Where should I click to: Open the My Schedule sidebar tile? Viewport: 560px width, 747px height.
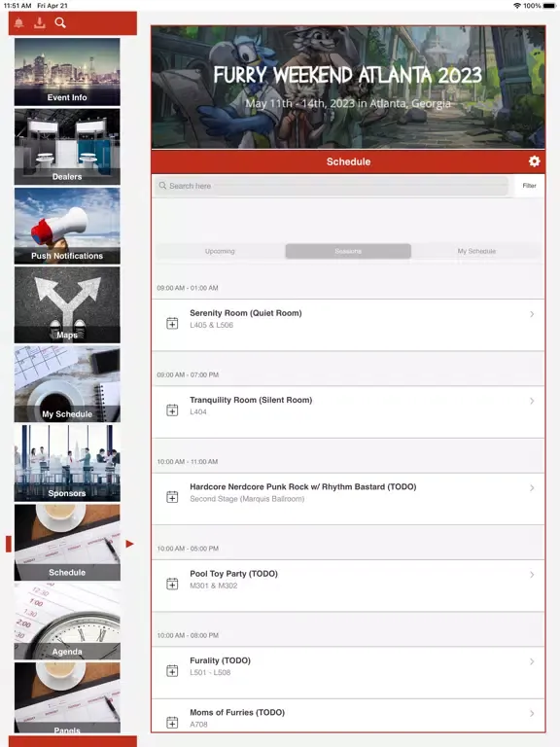[x=67, y=384]
